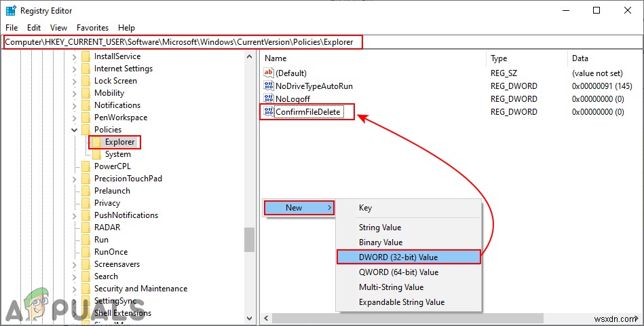Choose Multi-String Value from the submenu

[409, 287]
